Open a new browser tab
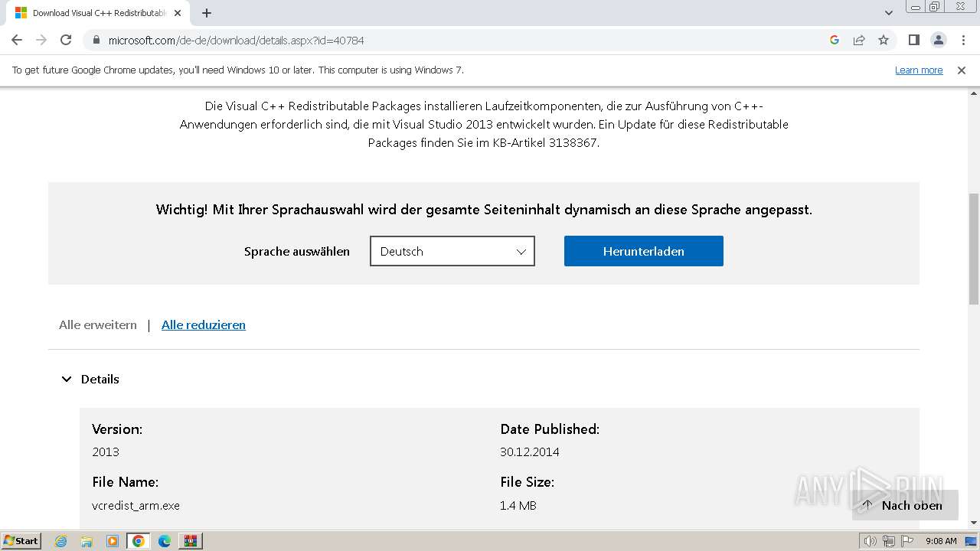The width and height of the screenshot is (980, 551). coord(207,13)
